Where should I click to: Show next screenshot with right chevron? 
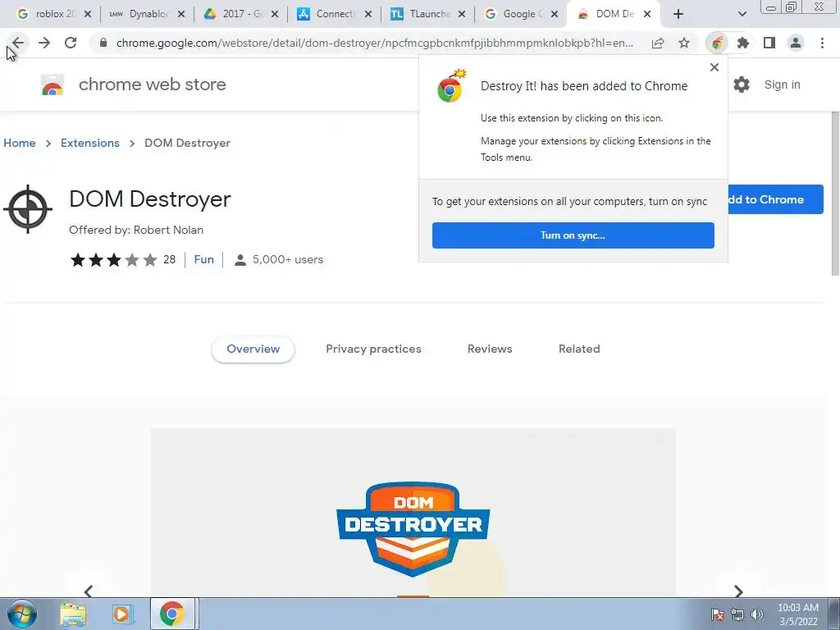click(738, 591)
